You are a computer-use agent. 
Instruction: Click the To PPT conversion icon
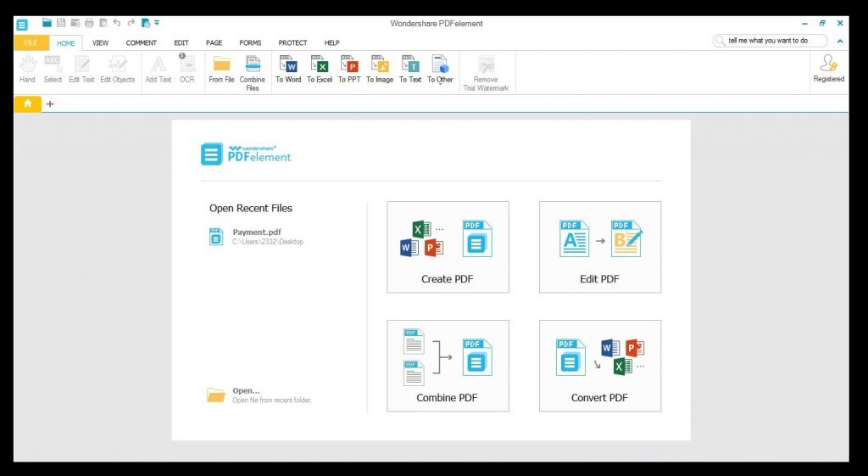(x=349, y=70)
